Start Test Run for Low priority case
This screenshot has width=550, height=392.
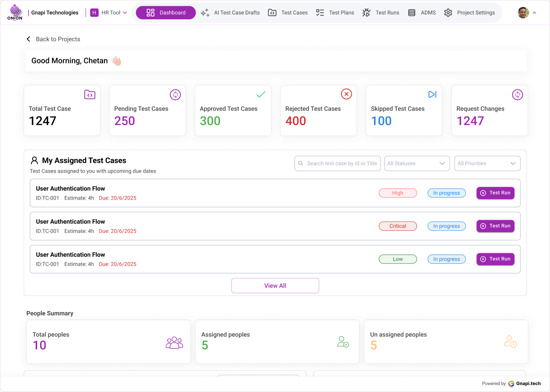[495, 259]
